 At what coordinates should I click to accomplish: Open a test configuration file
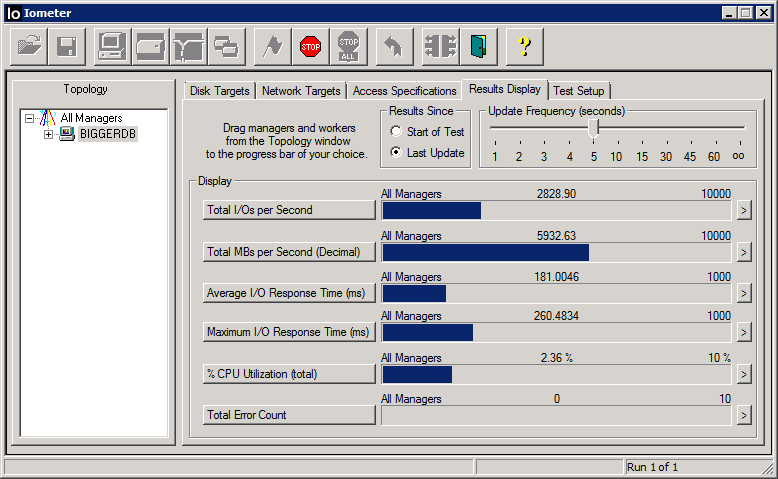(x=29, y=47)
